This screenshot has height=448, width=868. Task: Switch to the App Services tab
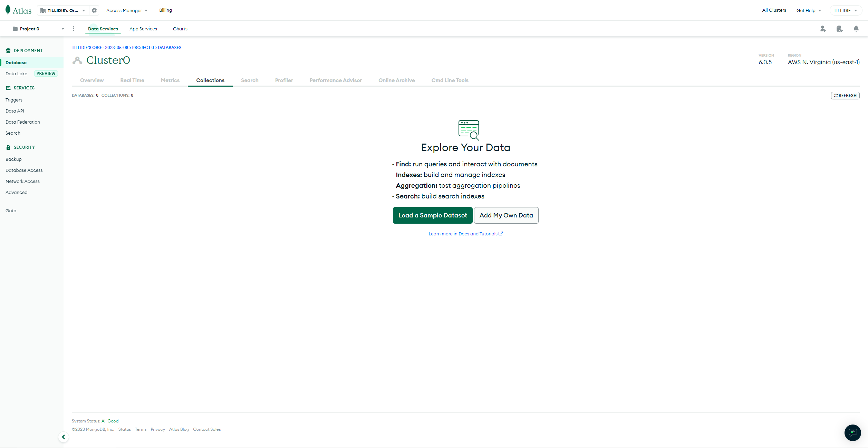point(143,29)
